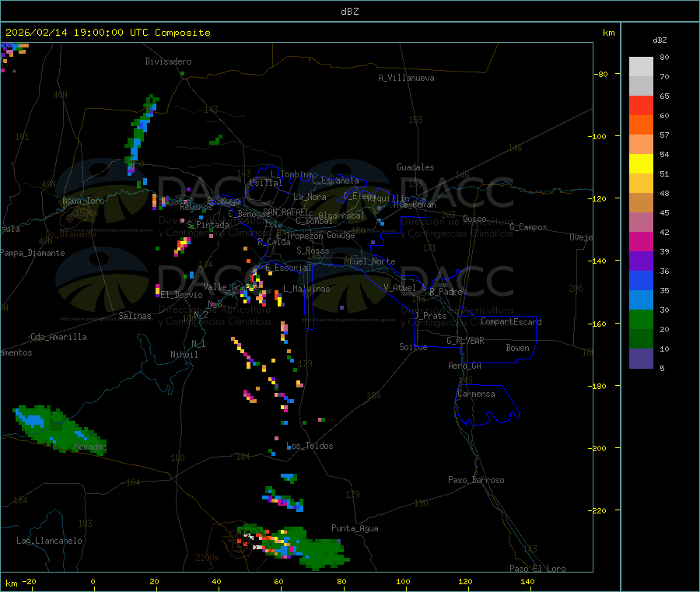Select the R_Padre label

coord(446,292)
